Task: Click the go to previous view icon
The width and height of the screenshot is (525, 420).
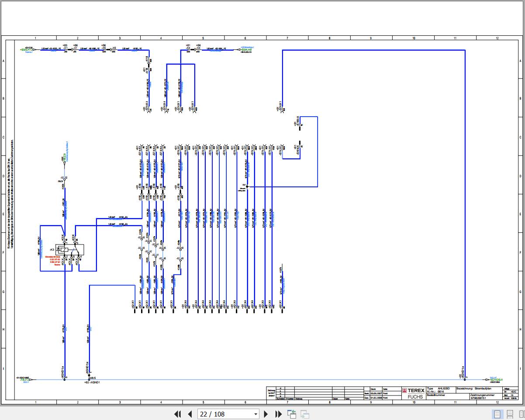Action: coord(292,414)
